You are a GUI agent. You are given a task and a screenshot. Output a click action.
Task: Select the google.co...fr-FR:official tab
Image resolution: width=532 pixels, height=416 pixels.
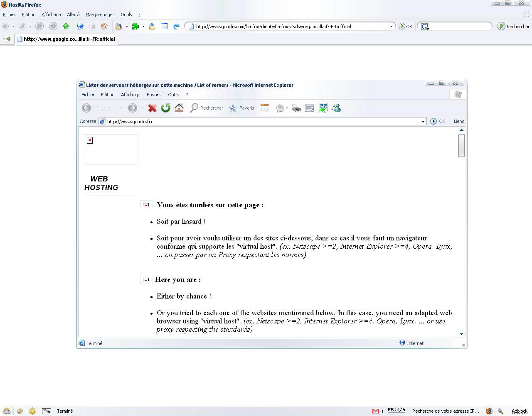point(66,39)
